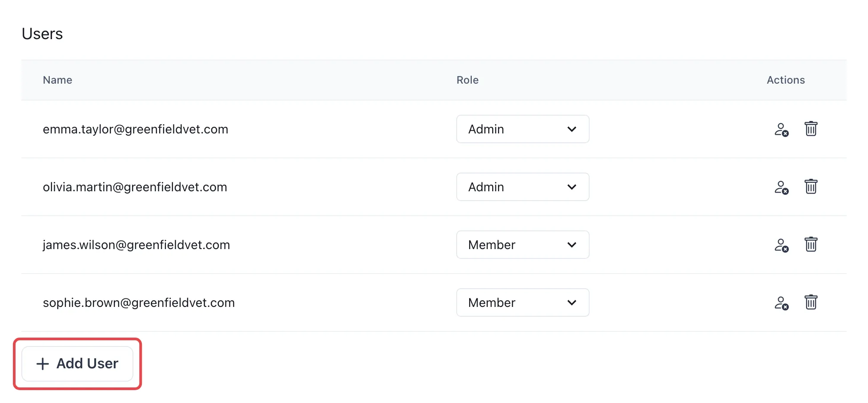Click the Name column header
The height and width of the screenshot is (403, 868).
(x=57, y=80)
